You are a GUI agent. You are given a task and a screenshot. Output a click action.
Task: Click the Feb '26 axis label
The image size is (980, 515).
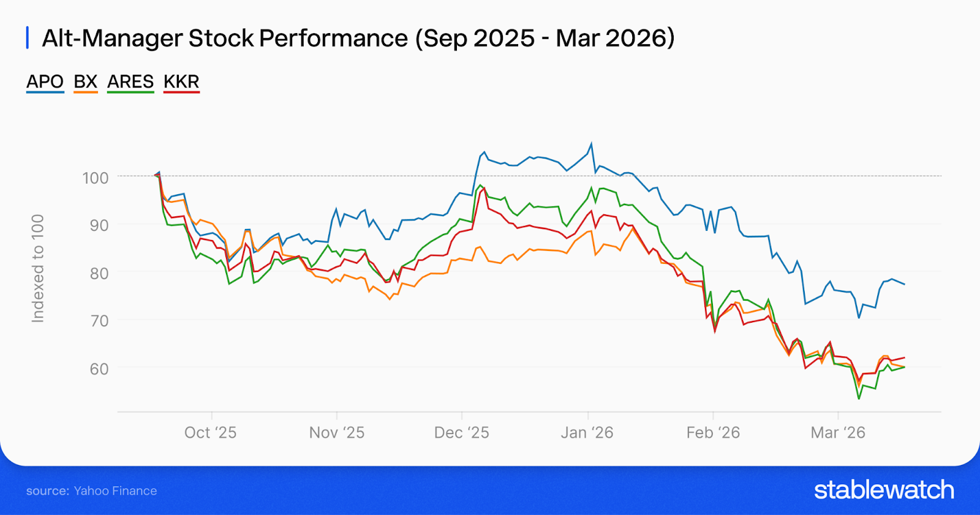[713, 433]
